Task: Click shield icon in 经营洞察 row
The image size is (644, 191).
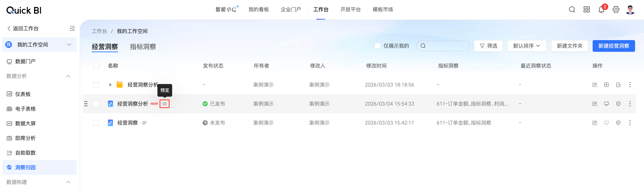Action: (x=618, y=123)
